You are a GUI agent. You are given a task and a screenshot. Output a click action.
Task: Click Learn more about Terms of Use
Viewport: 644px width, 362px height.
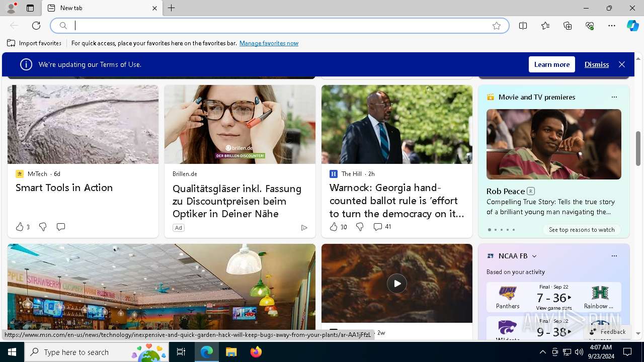[x=552, y=64]
